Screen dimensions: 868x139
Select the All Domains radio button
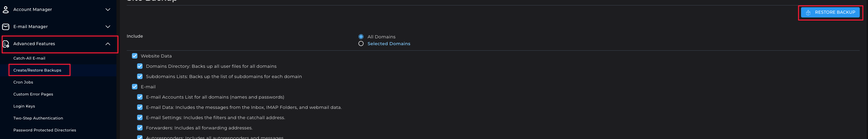(x=361, y=37)
